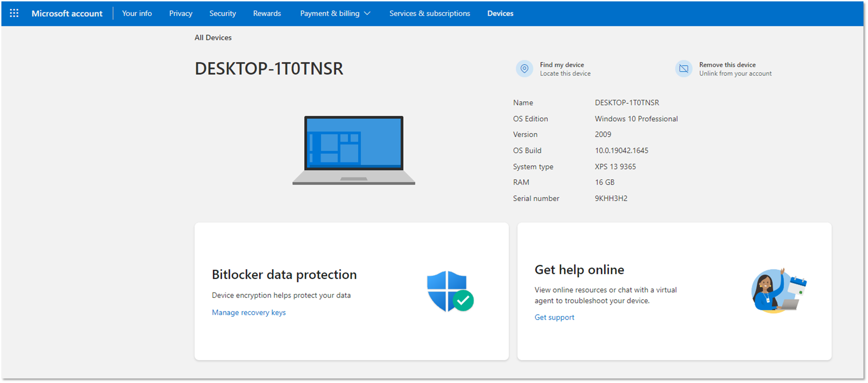Click the OS Edition label
Screen dimensions: 868x383
pyautogui.click(x=530, y=119)
